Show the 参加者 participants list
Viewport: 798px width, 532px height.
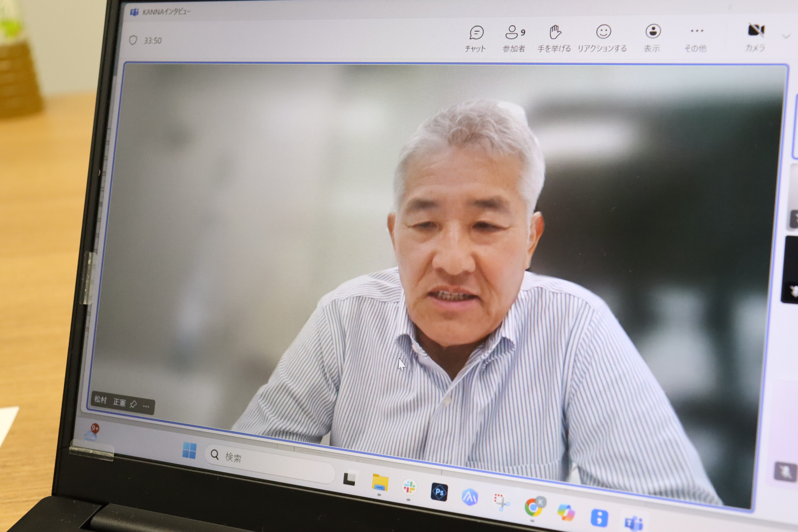pyautogui.click(x=514, y=39)
